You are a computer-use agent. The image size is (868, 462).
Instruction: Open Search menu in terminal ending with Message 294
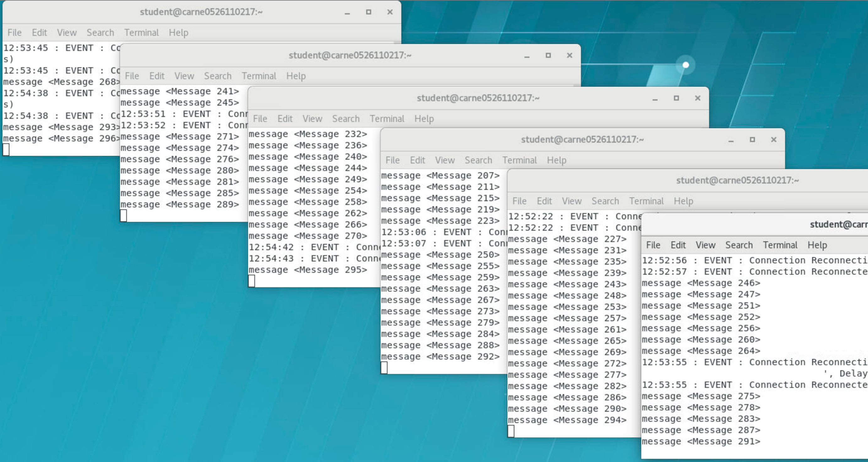[x=605, y=201]
